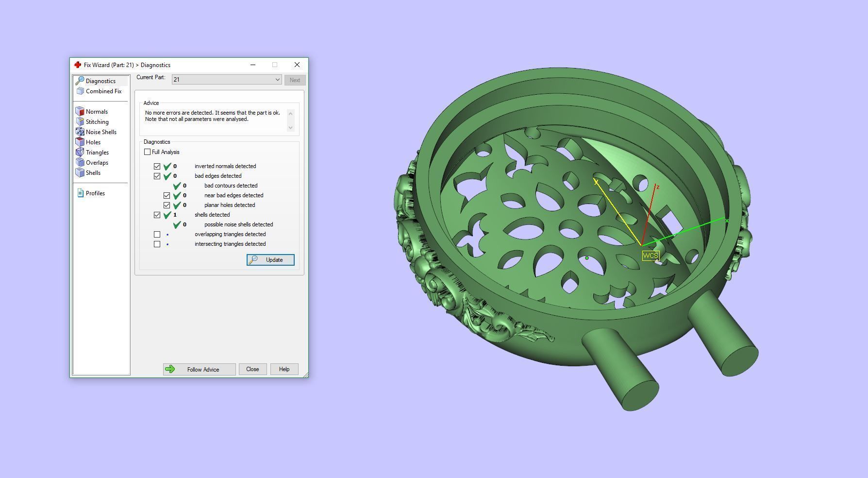Open the Combined Fix page icon
The height and width of the screenshot is (478, 868).
80,91
